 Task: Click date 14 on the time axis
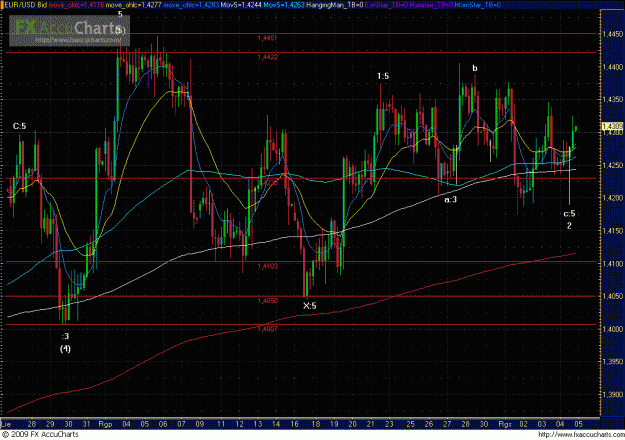click(x=276, y=424)
